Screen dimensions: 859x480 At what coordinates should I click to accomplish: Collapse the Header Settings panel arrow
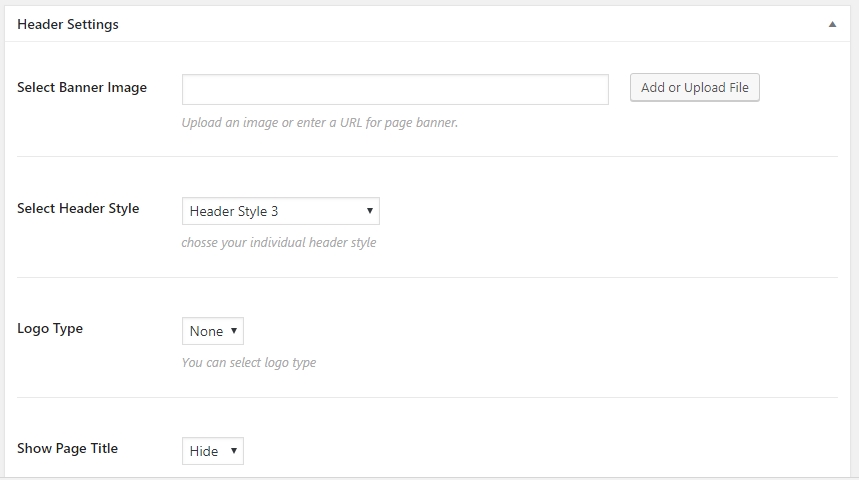(x=832, y=25)
